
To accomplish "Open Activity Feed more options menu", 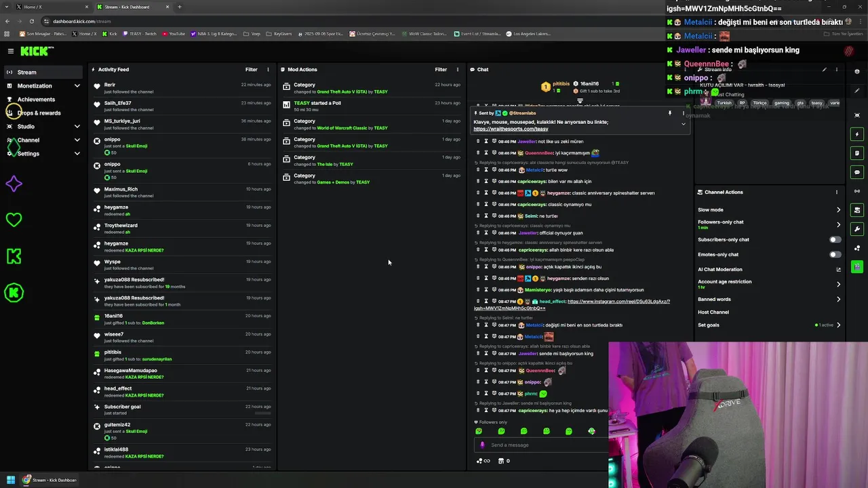I will point(268,69).
